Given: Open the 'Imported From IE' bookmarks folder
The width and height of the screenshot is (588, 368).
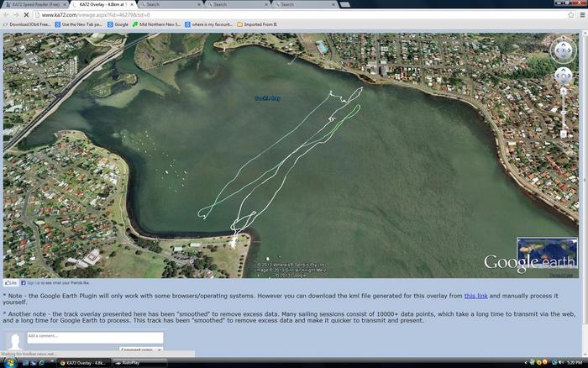Looking at the screenshot, I should click(260, 24).
